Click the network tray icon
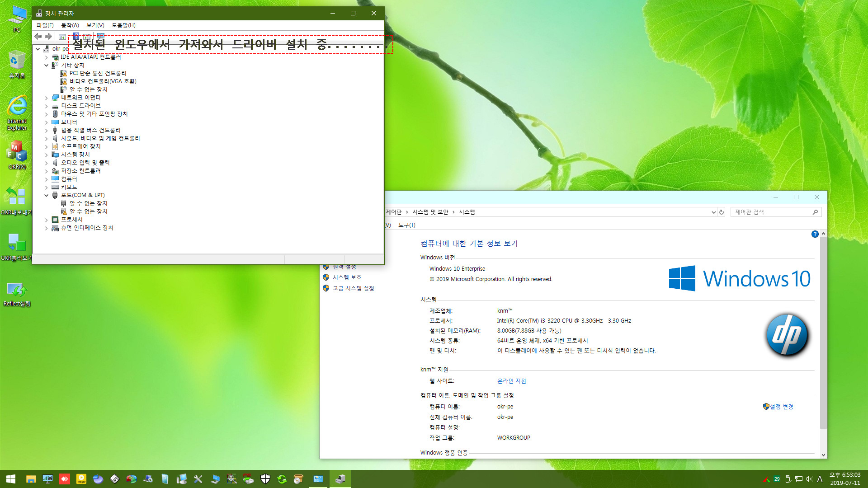Image resolution: width=868 pixels, height=488 pixels. point(799,479)
